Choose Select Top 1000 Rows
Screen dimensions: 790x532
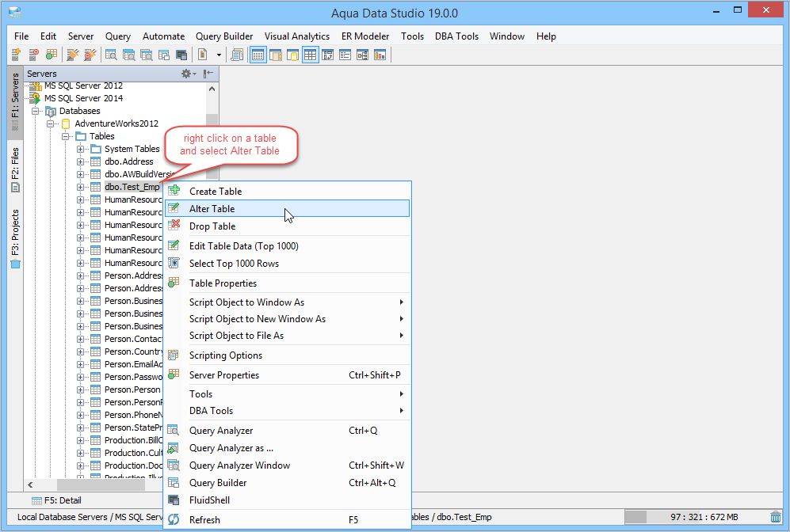pyautogui.click(x=288, y=264)
